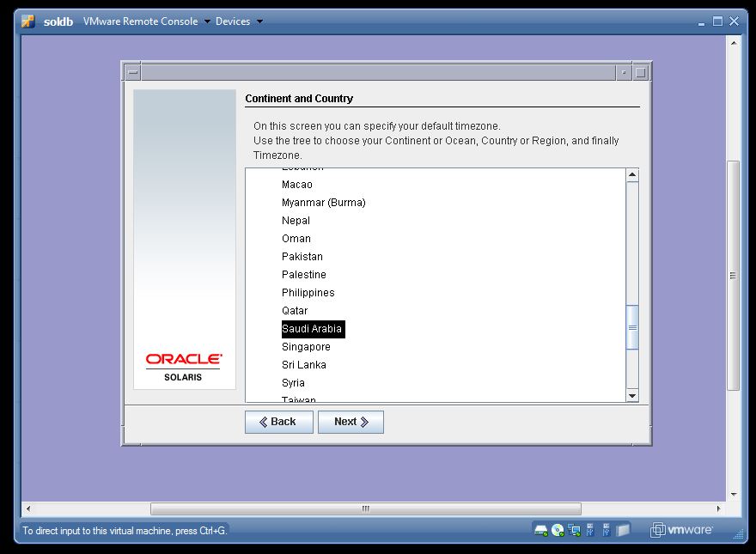Select Pakistan in the country list

pos(302,256)
